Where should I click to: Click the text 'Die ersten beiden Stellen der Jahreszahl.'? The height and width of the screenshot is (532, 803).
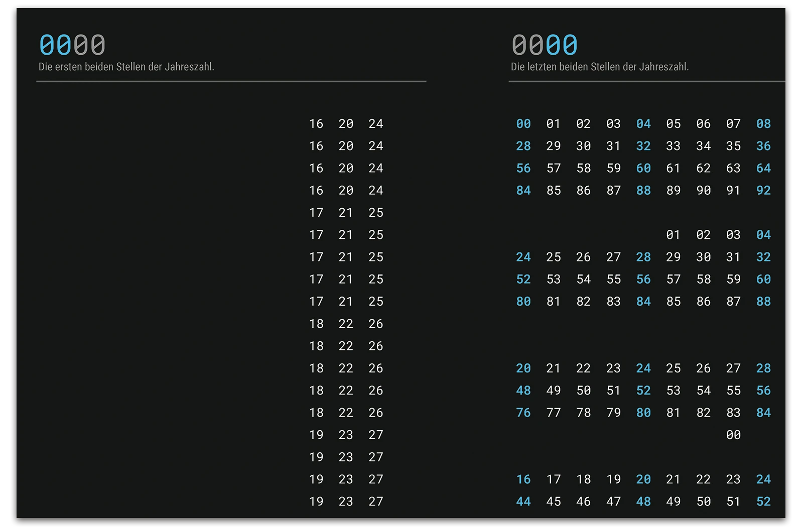coord(126,67)
